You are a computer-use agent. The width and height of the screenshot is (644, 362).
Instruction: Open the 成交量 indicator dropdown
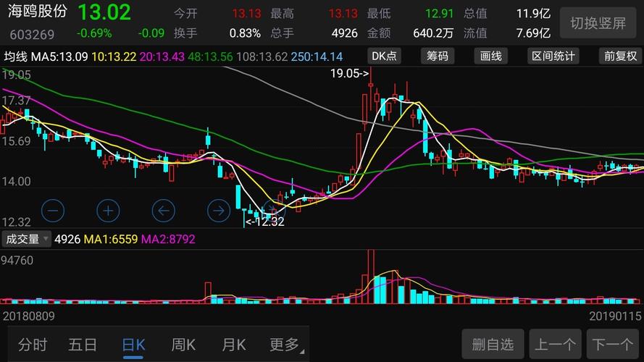[26, 239]
